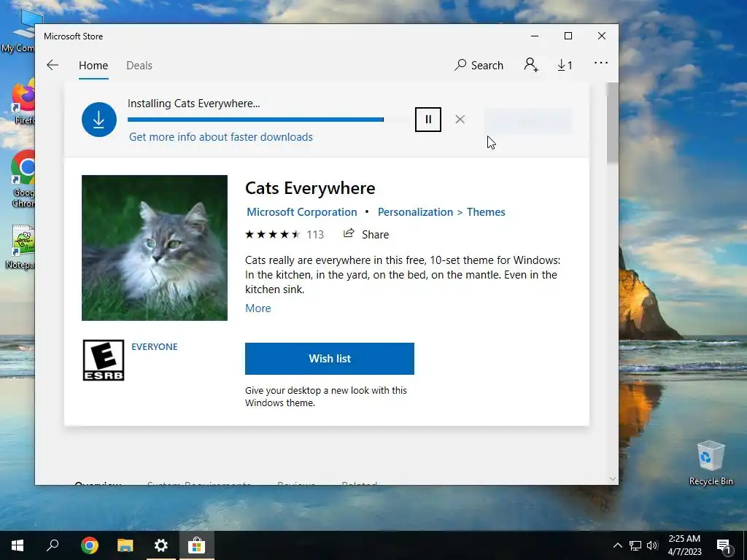Open the notification center icon

724,545
